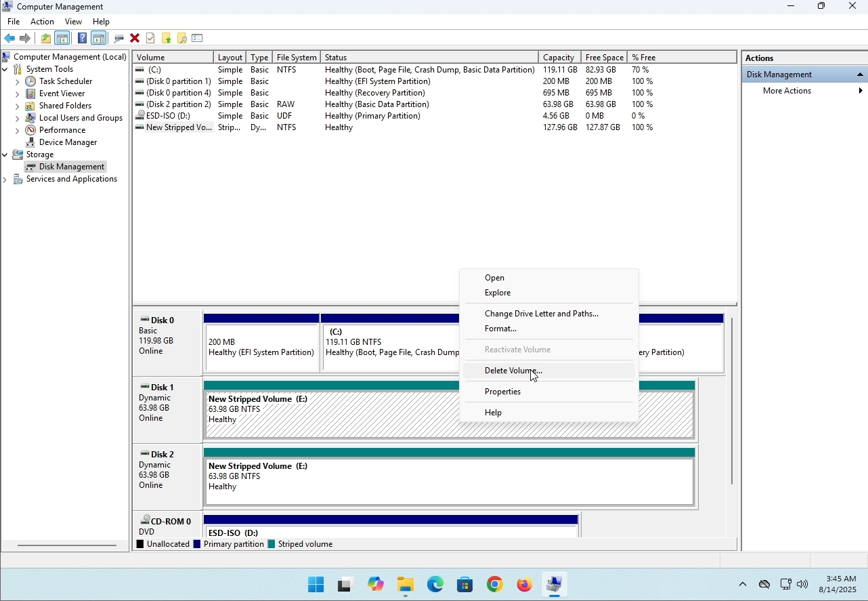
Task: Launch File Explorer from taskbar
Action: click(x=406, y=585)
